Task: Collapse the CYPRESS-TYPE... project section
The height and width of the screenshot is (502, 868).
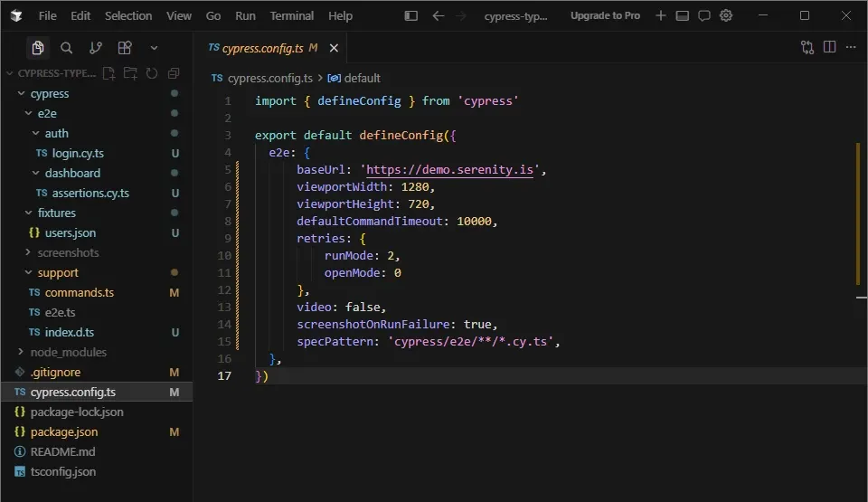Action: point(9,73)
